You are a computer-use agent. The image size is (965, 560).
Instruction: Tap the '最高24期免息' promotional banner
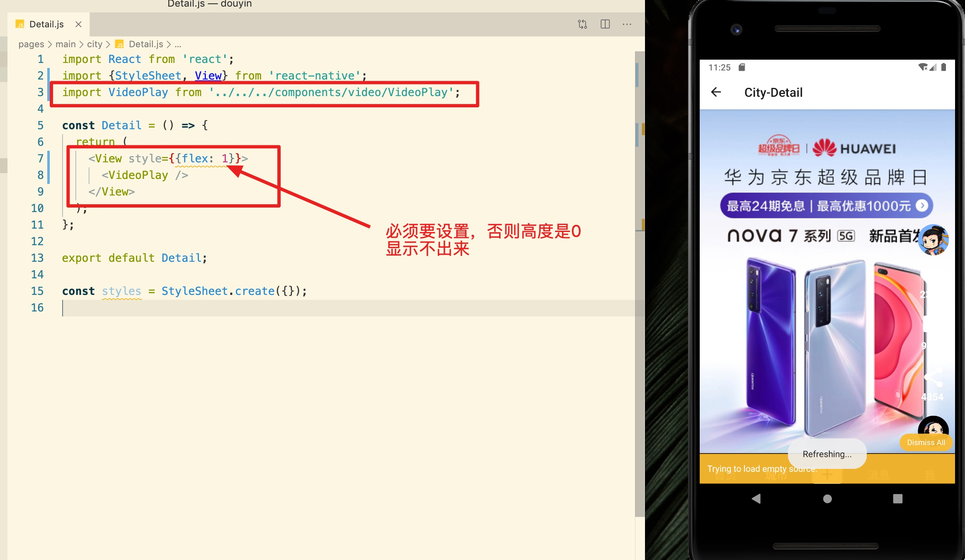pyautogui.click(x=827, y=205)
